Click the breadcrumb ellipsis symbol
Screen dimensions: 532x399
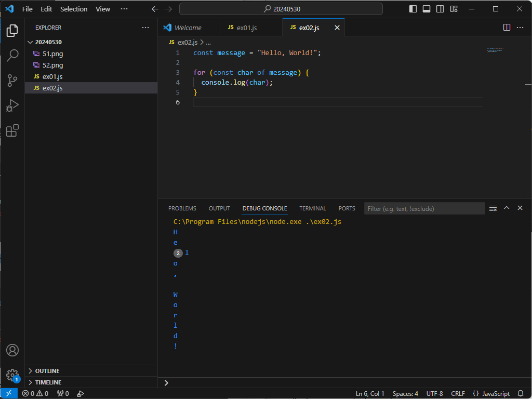pos(208,43)
